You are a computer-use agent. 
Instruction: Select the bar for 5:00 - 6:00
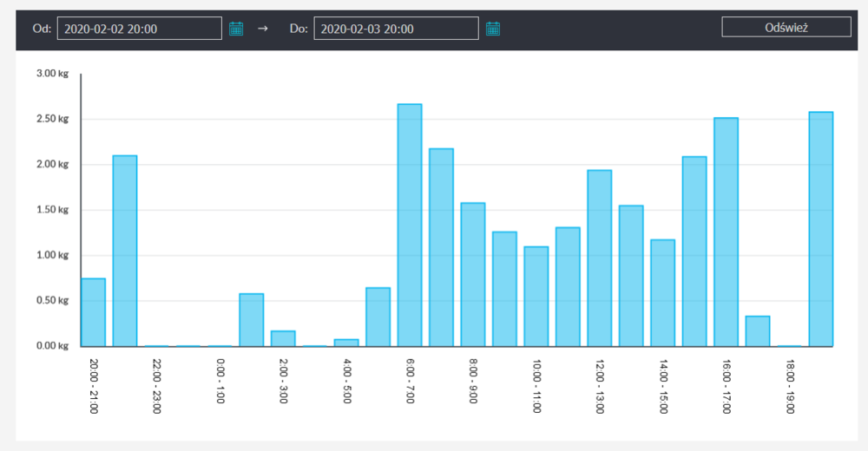click(378, 317)
